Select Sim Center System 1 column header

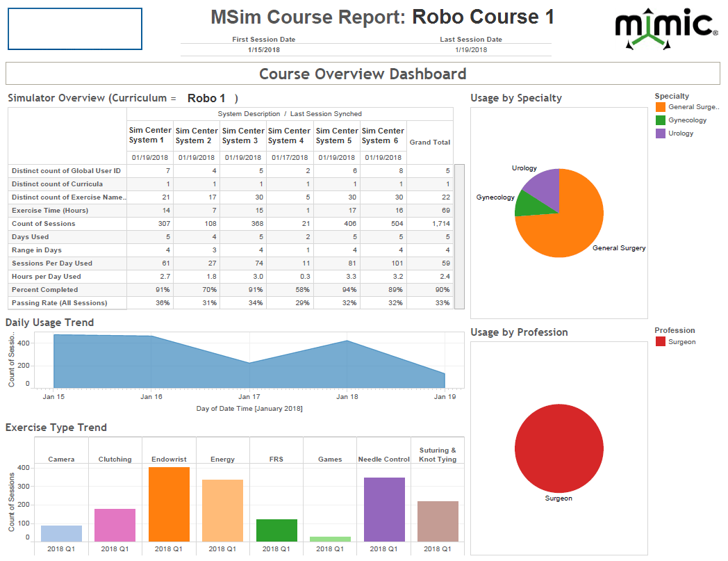coord(150,136)
